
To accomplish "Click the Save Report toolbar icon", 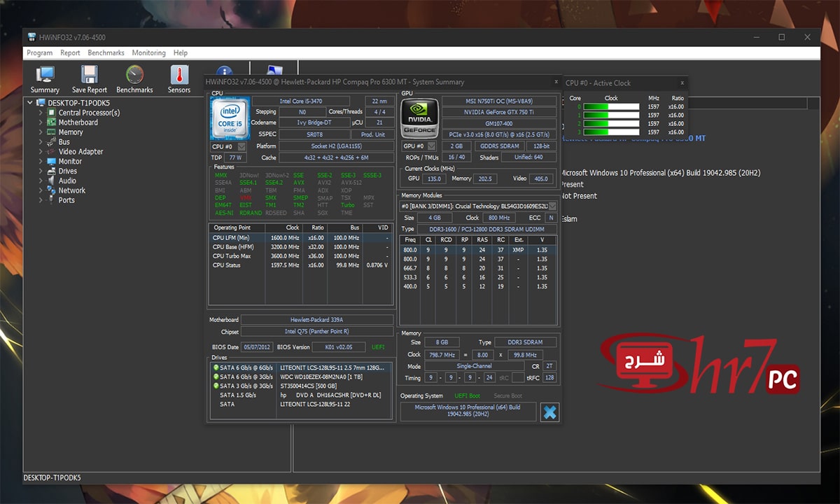I will pyautogui.click(x=89, y=78).
